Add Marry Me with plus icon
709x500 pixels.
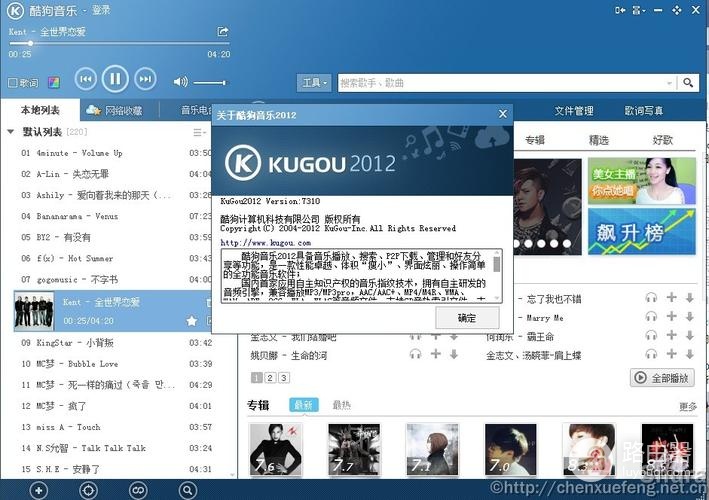[x=671, y=316]
